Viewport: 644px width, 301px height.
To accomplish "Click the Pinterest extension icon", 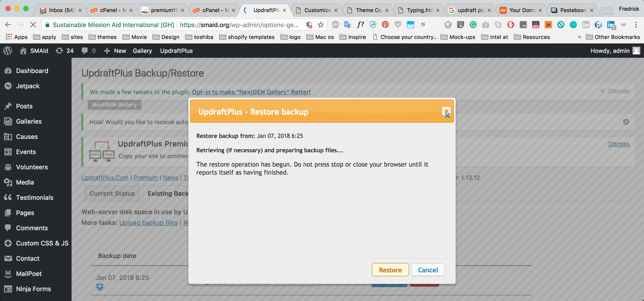I will (385, 25).
